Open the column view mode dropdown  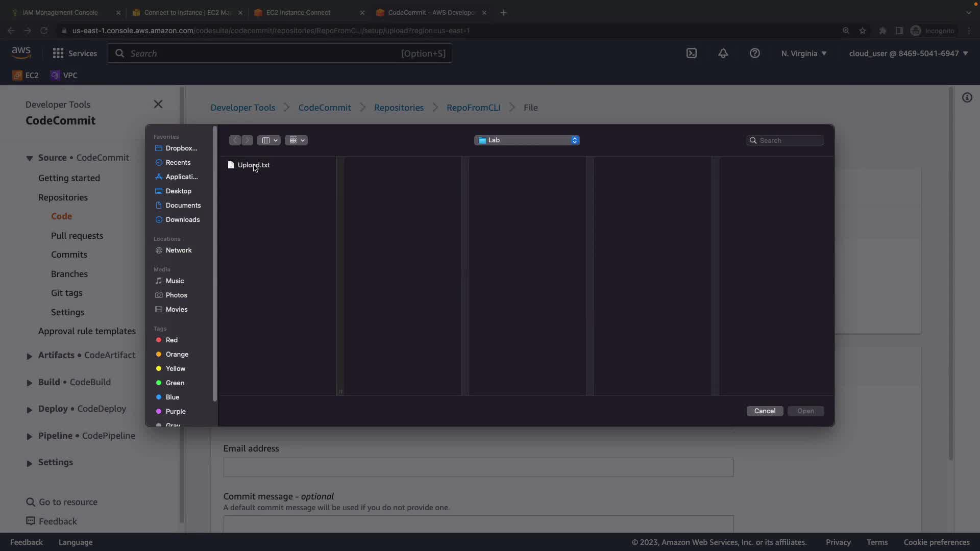tap(268, 140)
